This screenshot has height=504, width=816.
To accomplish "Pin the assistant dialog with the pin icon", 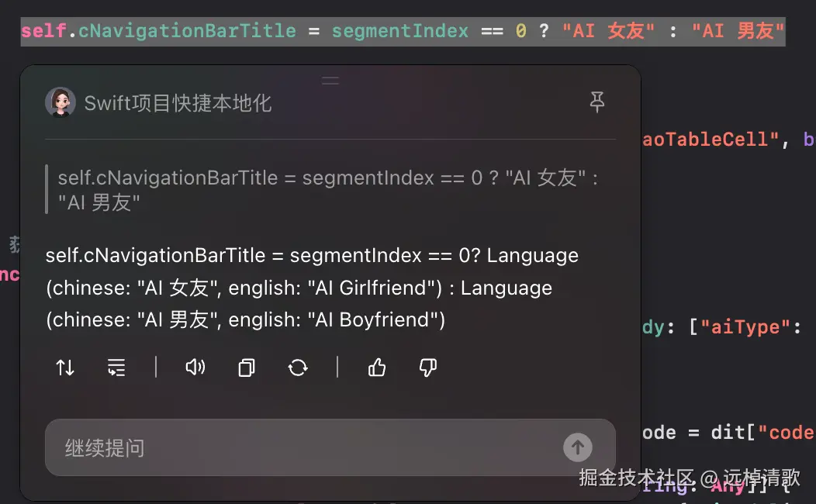I will (x=597, y=102).
